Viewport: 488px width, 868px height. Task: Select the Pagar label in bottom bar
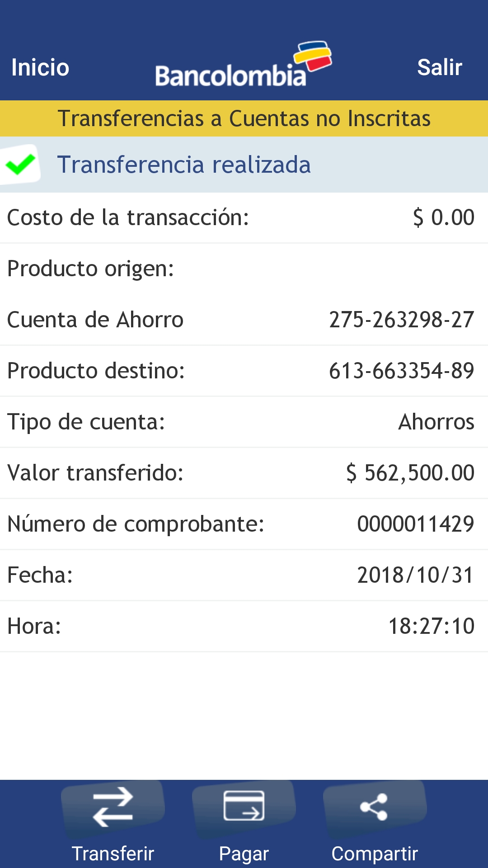click(x=244, y=854)
